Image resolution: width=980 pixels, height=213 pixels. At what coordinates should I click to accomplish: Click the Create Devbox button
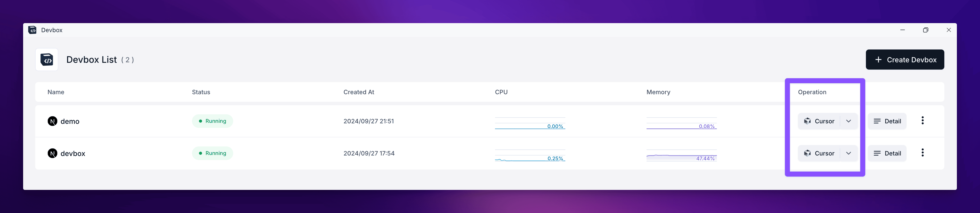(x=905, y=60)
